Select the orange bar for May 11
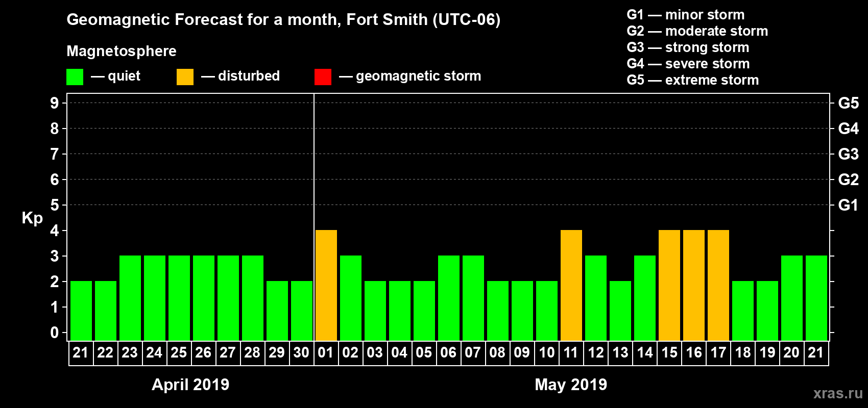Image resolution: width=868 pixels, height=408 pixels. (x=571, y=286)
